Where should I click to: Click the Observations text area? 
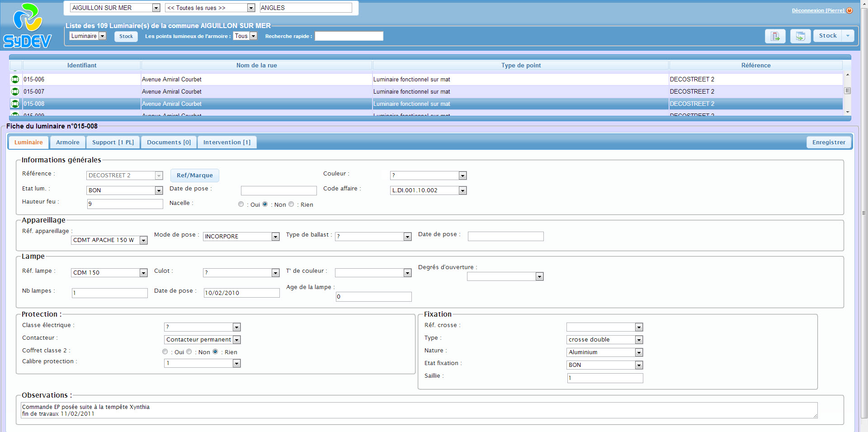pos(419,410)
